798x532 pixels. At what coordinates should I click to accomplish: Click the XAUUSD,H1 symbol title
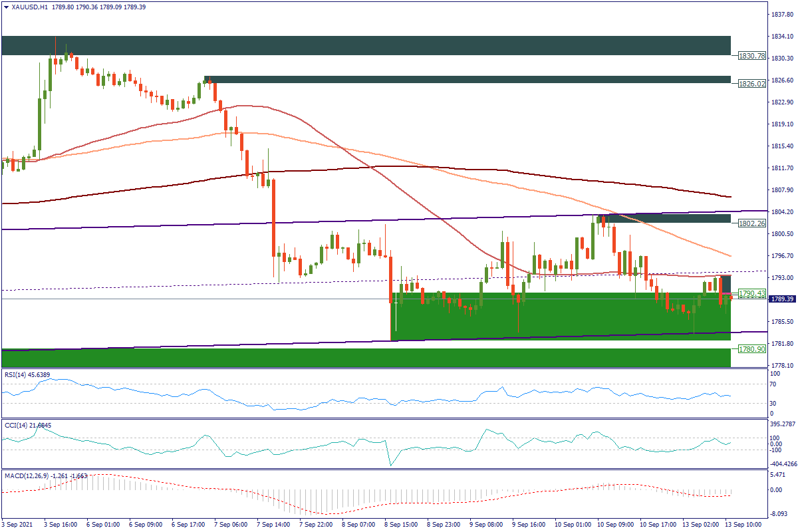29,7
